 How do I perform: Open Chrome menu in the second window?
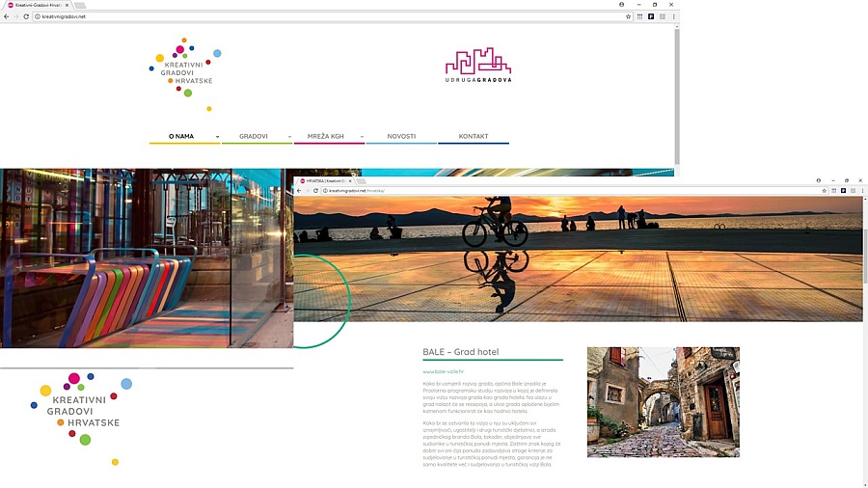click(x=862, y=190)
